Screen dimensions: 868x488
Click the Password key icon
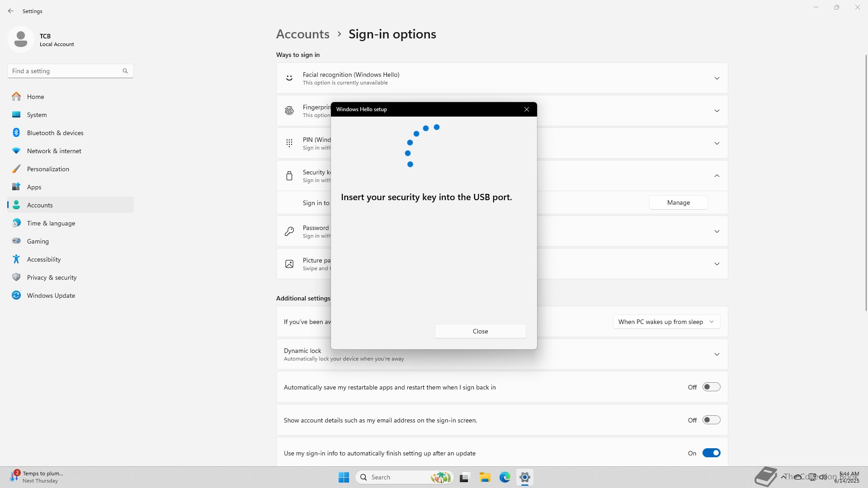[x=289, y=231]
